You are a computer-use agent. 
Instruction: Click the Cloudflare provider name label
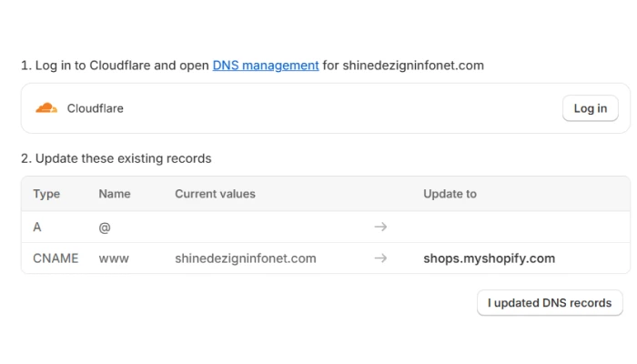click(x=95, y=108)
